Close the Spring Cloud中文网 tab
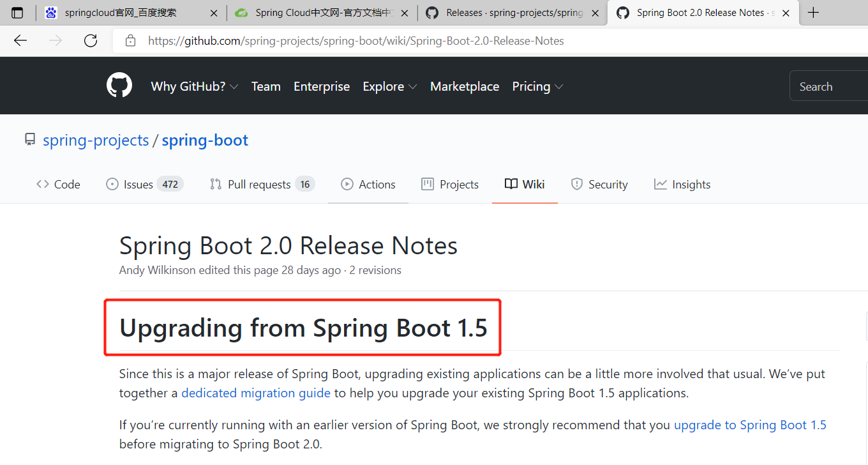 (x=405, y=13)
